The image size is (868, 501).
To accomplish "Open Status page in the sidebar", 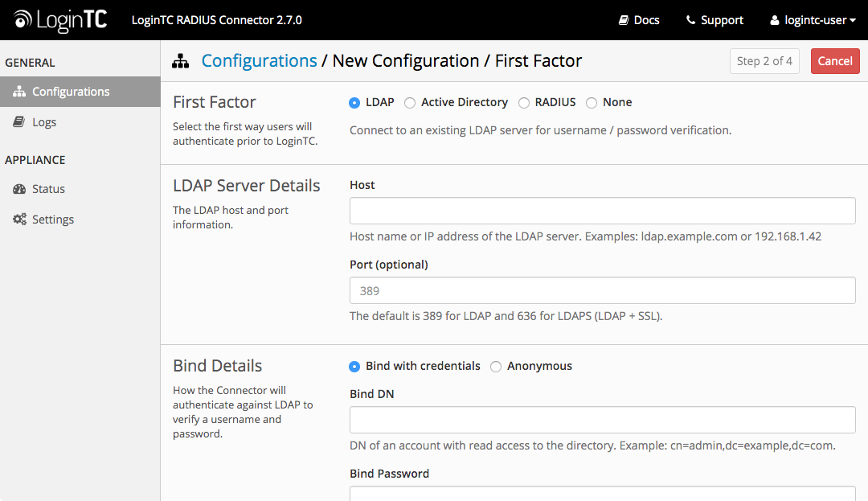I will click(80, 189).
